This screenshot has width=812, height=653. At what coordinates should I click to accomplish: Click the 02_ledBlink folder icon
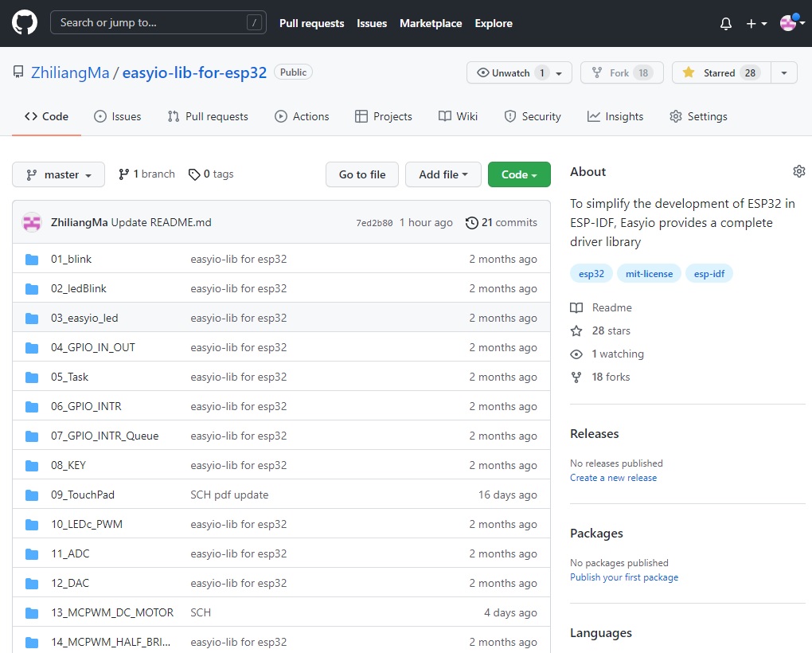tap(32, 289)
